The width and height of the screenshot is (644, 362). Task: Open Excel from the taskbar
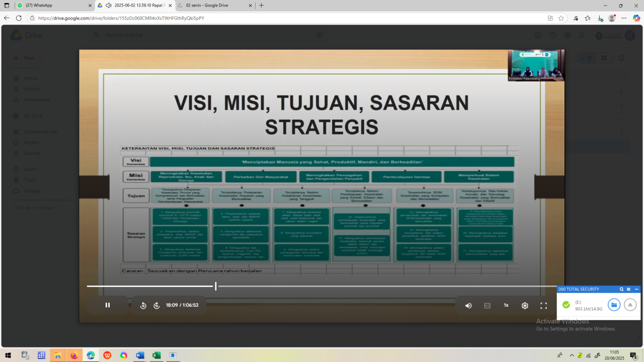156,355
